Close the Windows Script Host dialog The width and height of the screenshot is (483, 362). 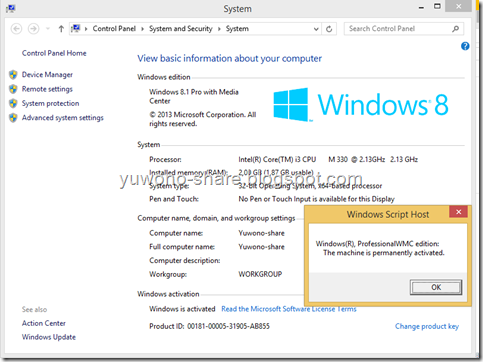tap(458, 212)
